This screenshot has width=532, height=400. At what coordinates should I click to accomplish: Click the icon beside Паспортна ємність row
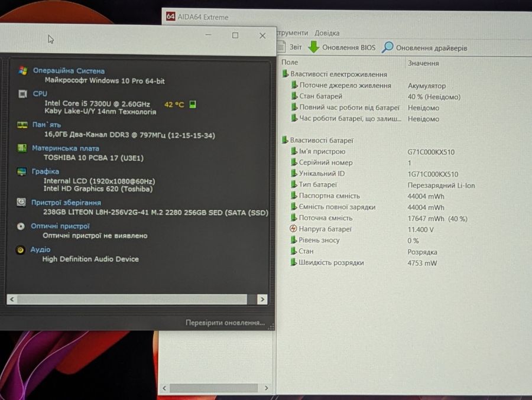click(x=294, y=196)
